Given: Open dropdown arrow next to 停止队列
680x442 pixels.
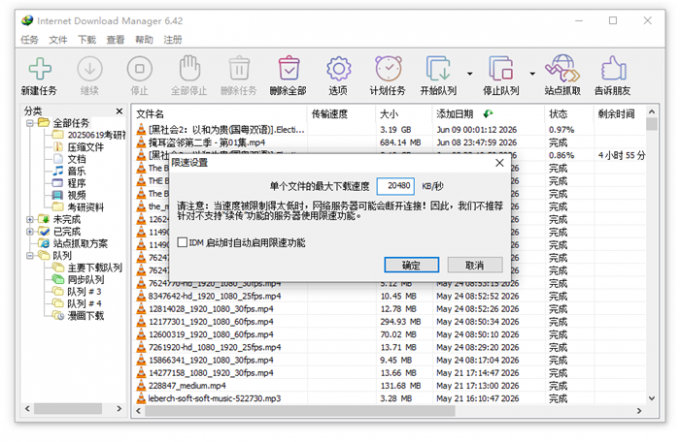Looking at the screenshot, I should coord(532,74).
